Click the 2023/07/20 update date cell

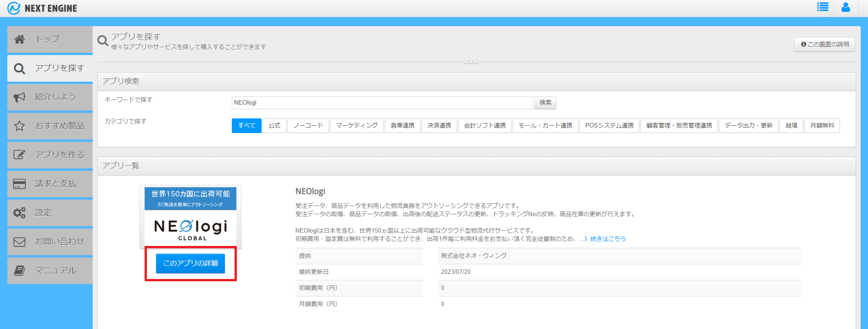tap(619, 272)
